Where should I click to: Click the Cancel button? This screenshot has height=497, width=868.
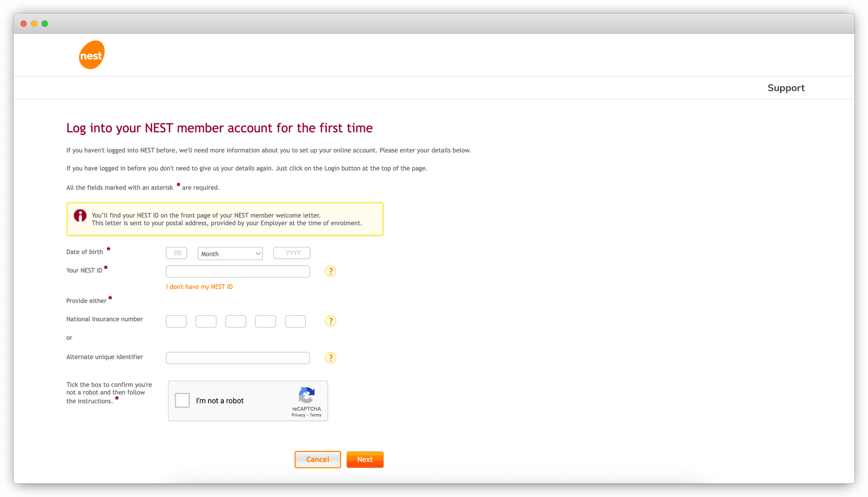pos(317,459)
